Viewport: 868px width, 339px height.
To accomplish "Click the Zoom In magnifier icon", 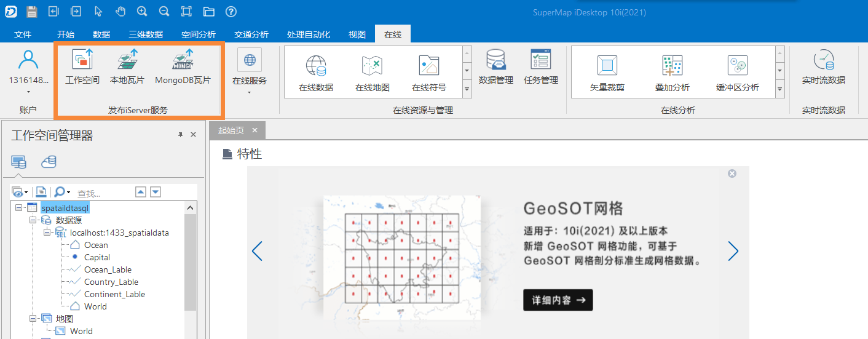I will tap(142, 12).
